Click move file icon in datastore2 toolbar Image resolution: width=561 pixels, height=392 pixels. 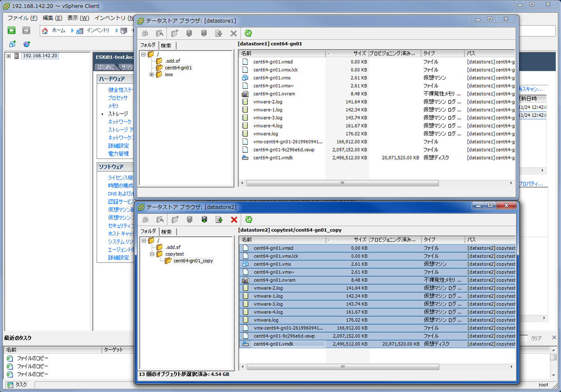219,220
